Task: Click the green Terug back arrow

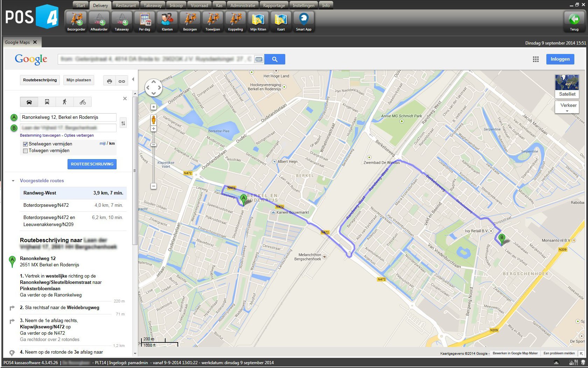Action: coord(574,22)
